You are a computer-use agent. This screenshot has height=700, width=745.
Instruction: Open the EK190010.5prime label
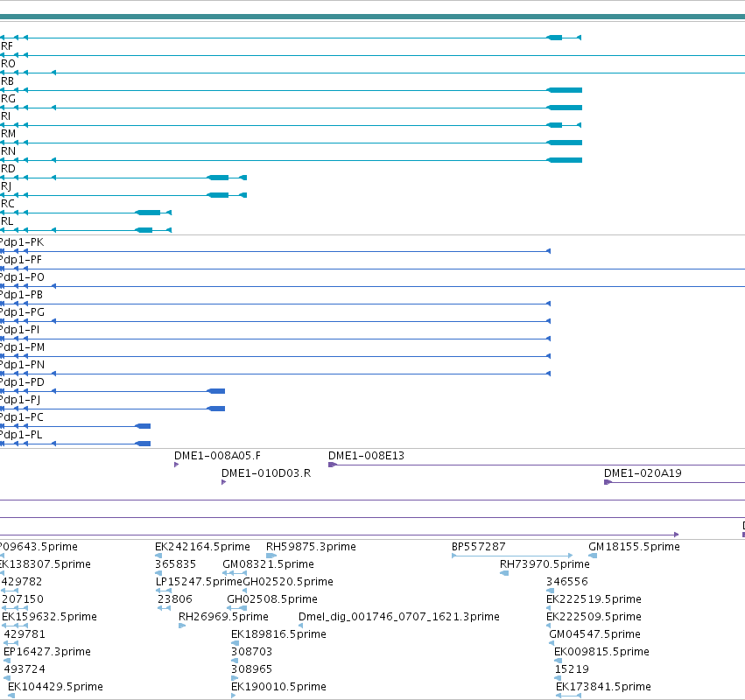coord(278,687)
